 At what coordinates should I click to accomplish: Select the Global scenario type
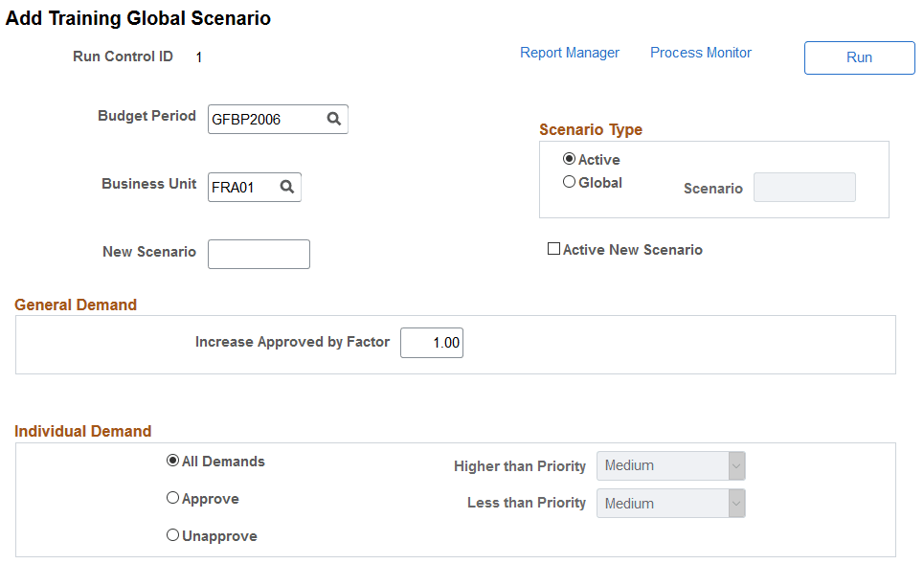(x=570, y=181)
